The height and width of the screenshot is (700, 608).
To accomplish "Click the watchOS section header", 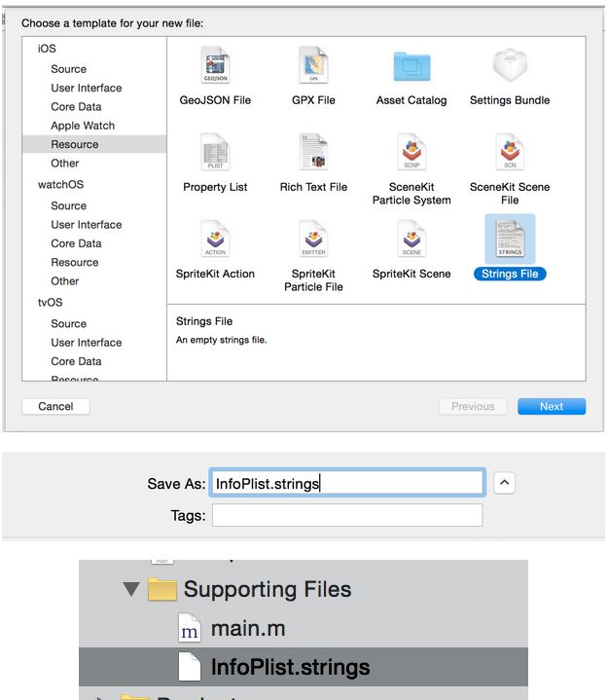I will click(x=60, y=184).
